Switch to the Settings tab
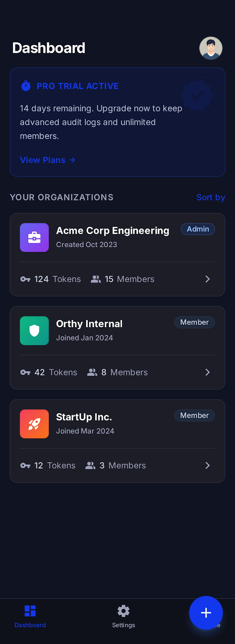Viewport: 235px width, 644px height. 123,617
